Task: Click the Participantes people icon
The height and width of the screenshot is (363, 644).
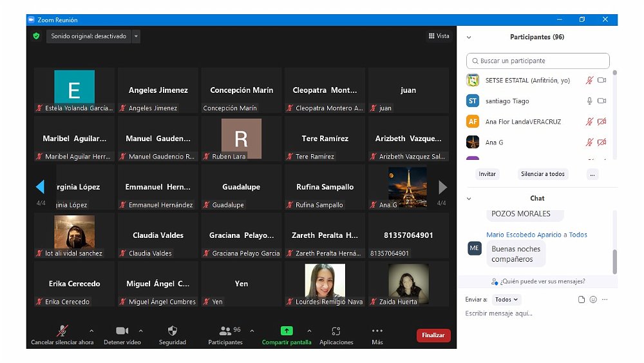Action: click(x=225, y=331)
